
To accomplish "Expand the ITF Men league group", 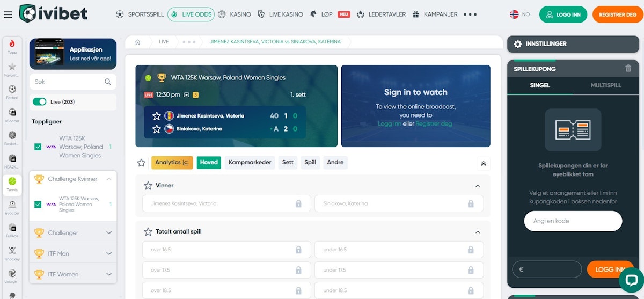I will [x=73, y=253].
